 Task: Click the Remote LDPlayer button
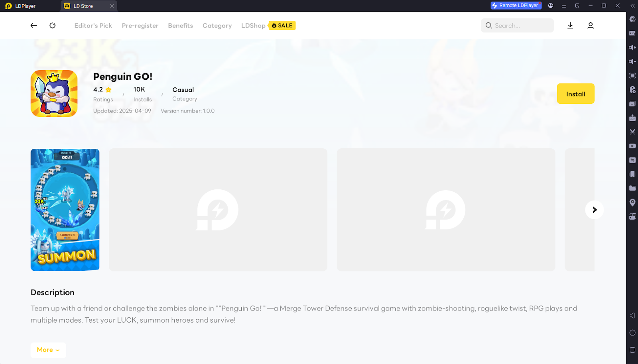516,6
